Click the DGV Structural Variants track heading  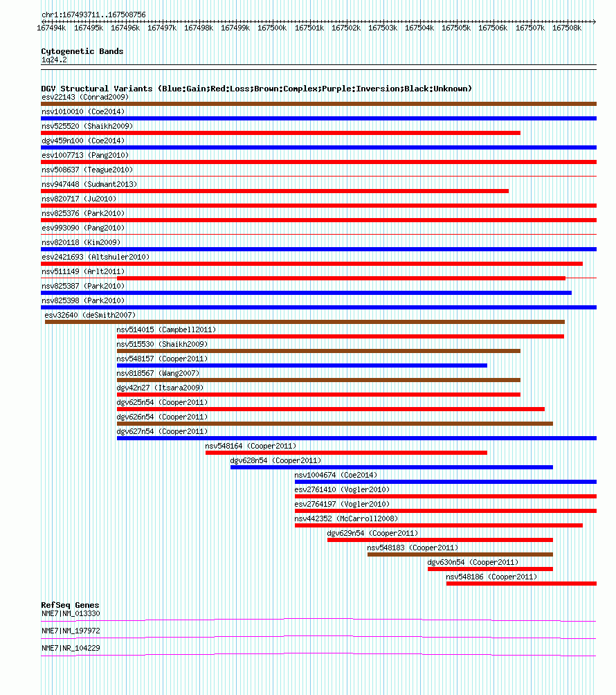[x=257, y=89]
